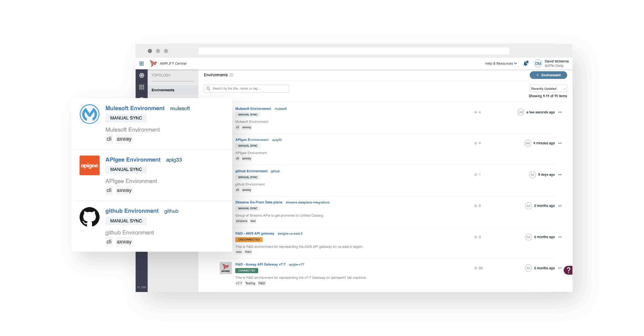Open more options for Mulesoft Environment row
The image size is (644, 336).
tap(560, 112)
